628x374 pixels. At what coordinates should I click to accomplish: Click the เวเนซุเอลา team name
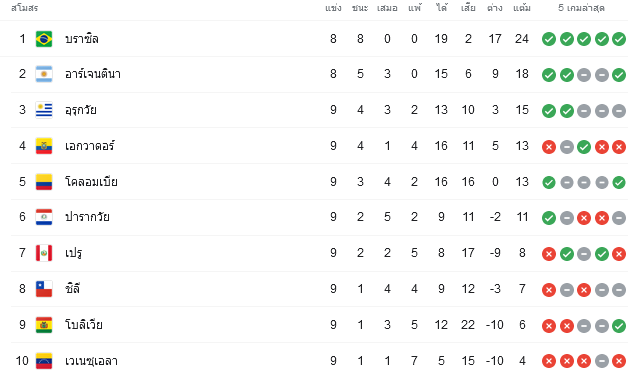pos(91,361)
